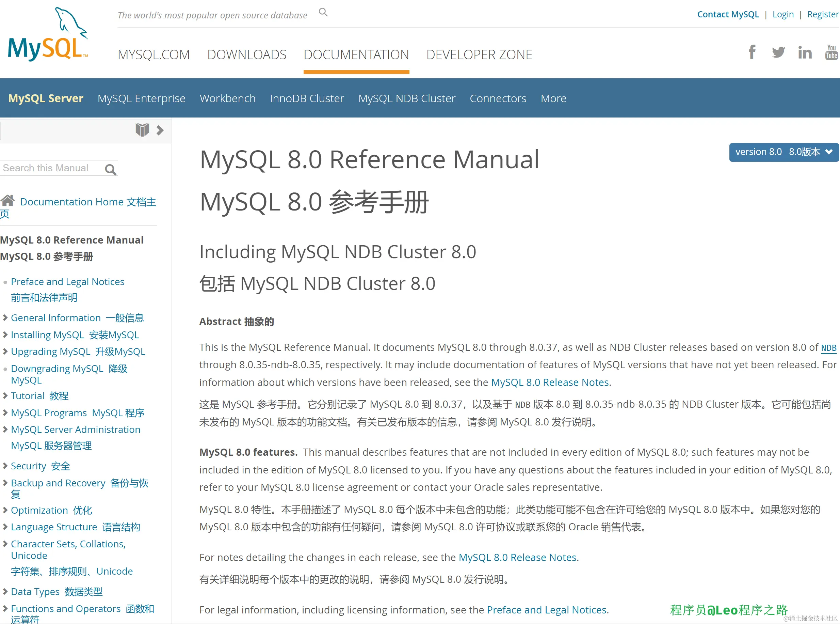Screen dimensions: 840x624
Task: Open the top header search magnifier
Action: [323, 13]
